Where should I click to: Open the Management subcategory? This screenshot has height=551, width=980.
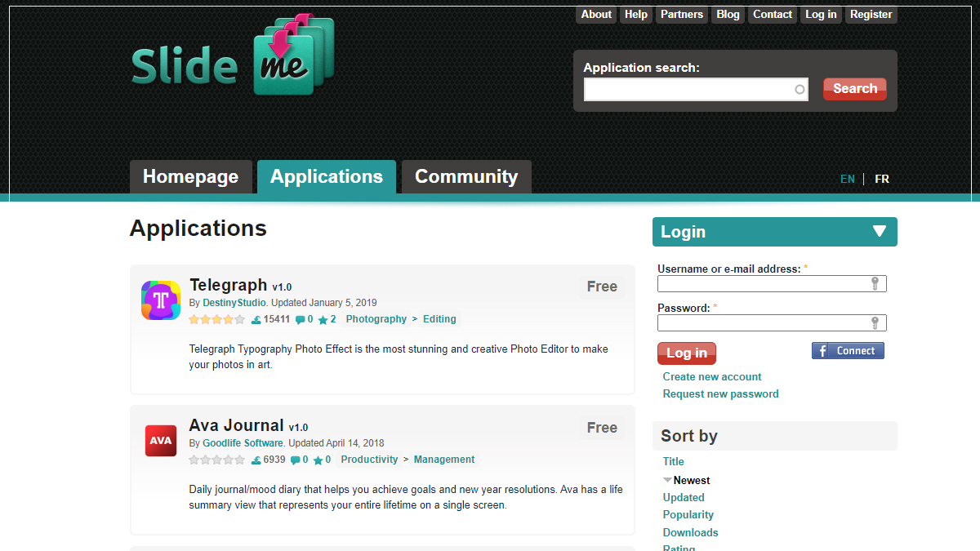pos(444,460)
